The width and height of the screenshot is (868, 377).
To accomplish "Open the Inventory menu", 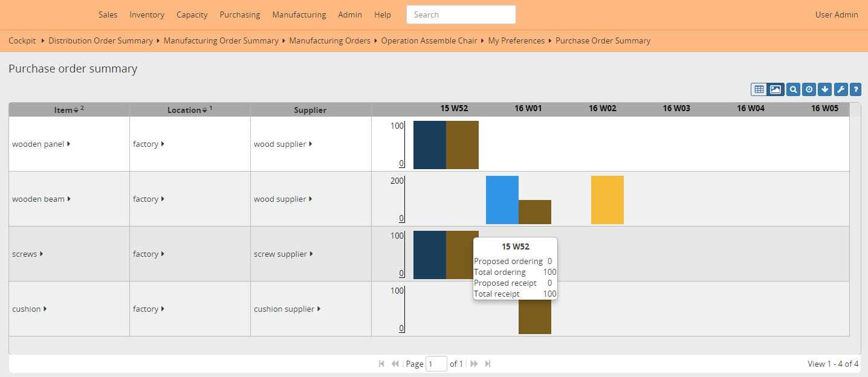I will [x=147, y=14].
